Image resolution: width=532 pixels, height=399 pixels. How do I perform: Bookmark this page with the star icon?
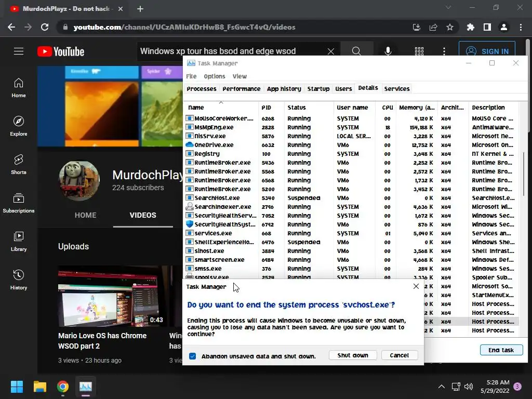(x=450, y=27)
